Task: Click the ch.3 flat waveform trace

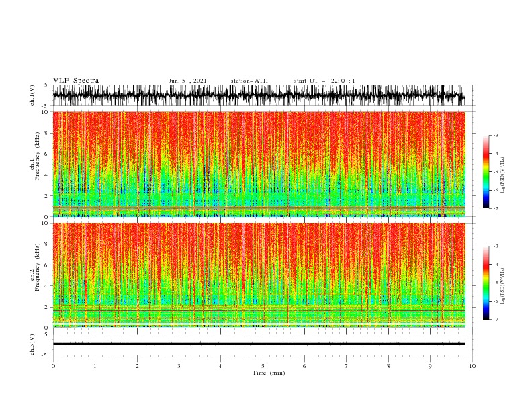Action: [x=259, y=344]
